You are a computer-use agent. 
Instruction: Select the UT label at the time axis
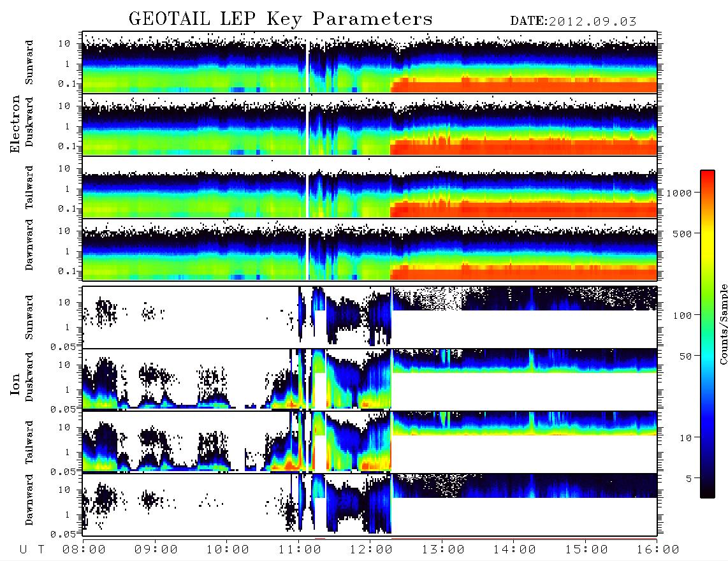32,550
